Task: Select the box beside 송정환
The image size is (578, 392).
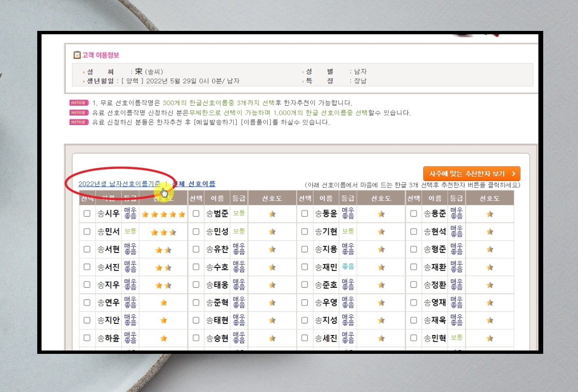Action: tap(414, 284)
